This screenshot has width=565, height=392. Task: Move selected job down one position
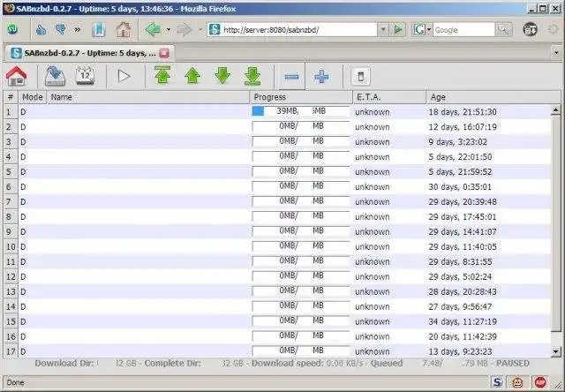click(222, 76)
